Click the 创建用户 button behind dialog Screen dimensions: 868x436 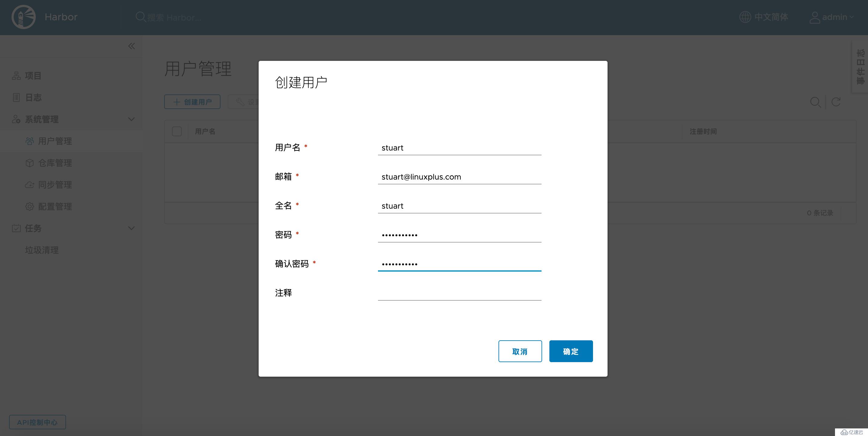[192, 102]
